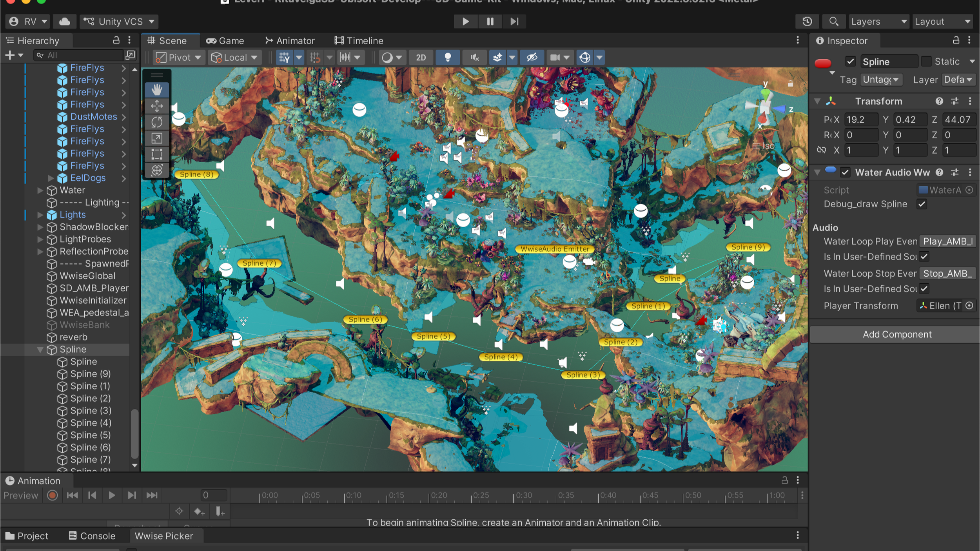Toggle Debug_draw Spline checkbox
The width and height of the screenshot is (980, 551).
tap(922, 204)
